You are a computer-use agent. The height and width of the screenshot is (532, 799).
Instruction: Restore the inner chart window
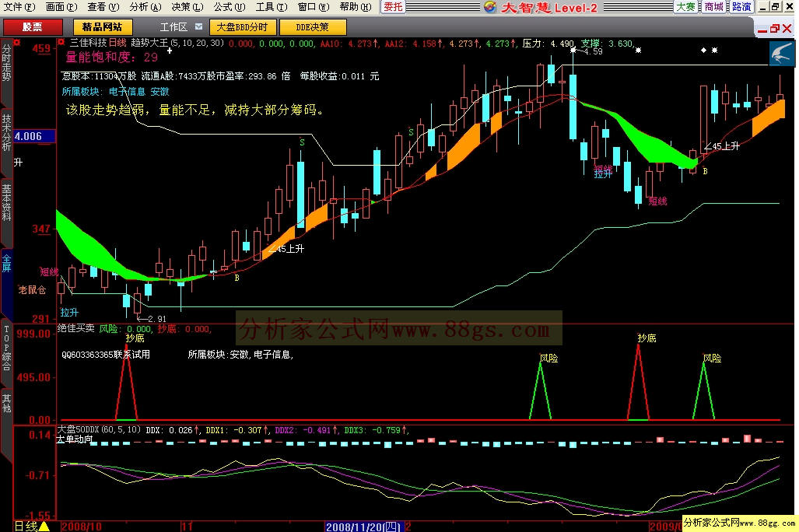coord(775,29)
